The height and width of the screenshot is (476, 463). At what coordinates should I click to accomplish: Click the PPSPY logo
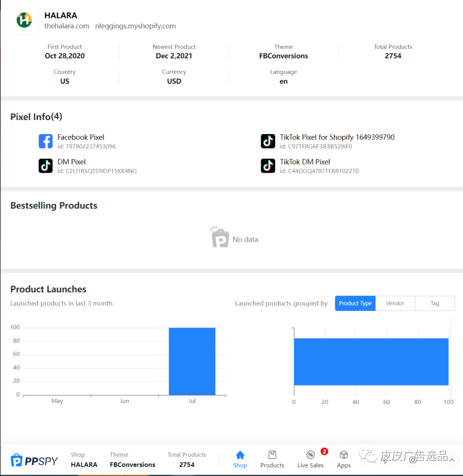pyautogui.click(x=34, y=461)
